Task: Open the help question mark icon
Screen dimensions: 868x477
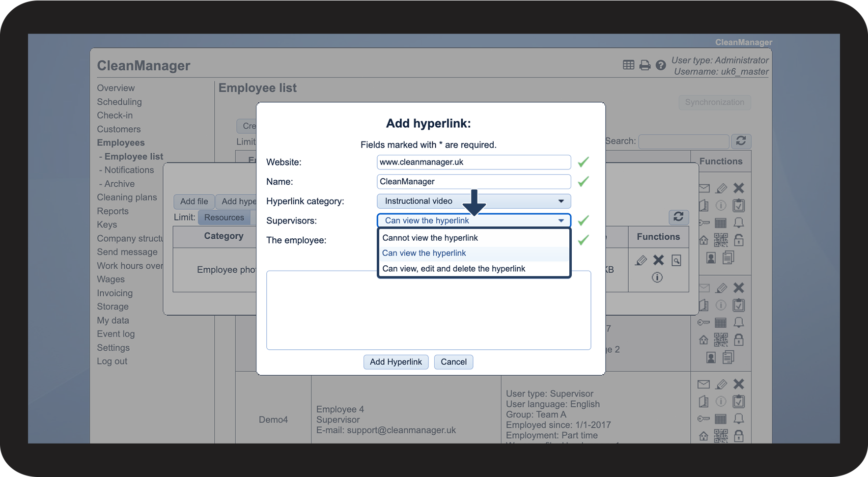Action: 661,65
